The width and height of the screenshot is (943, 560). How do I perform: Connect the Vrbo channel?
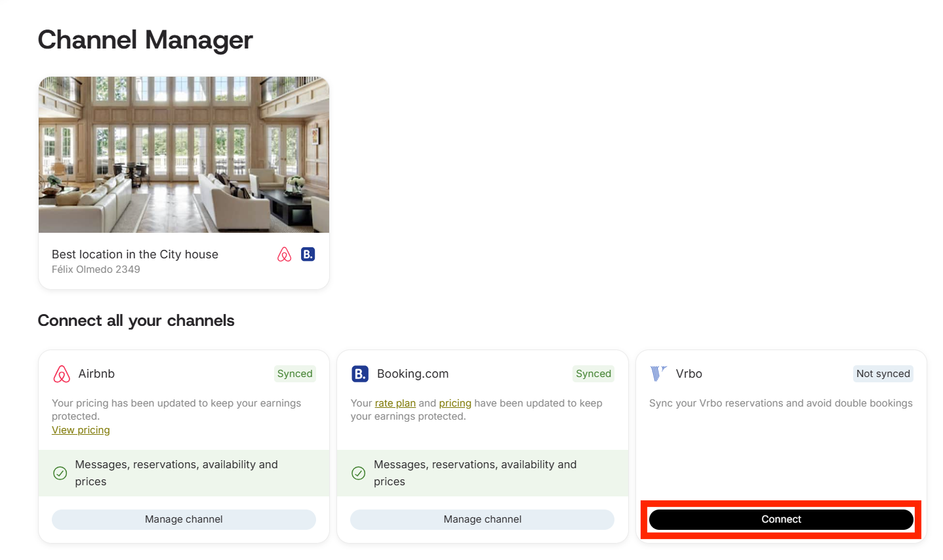tap(780, 519)
